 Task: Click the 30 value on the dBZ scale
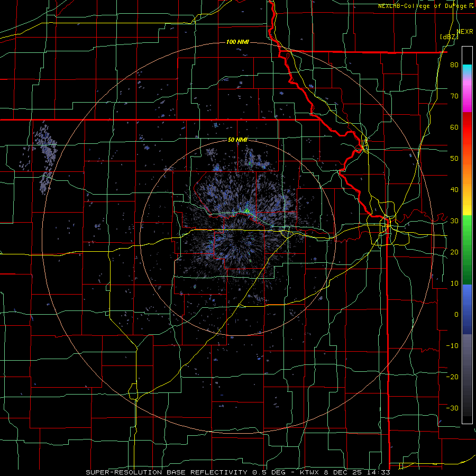(x=454, y=221)
